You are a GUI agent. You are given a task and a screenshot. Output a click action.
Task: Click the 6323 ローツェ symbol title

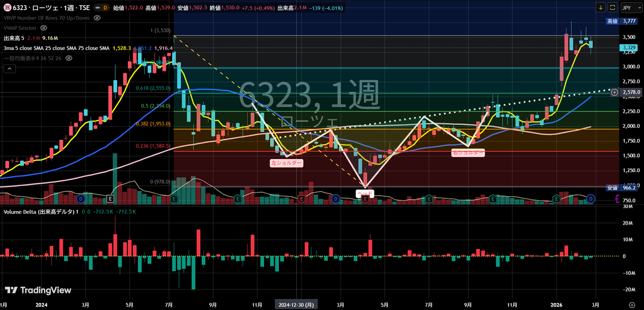tap(48, 8)
